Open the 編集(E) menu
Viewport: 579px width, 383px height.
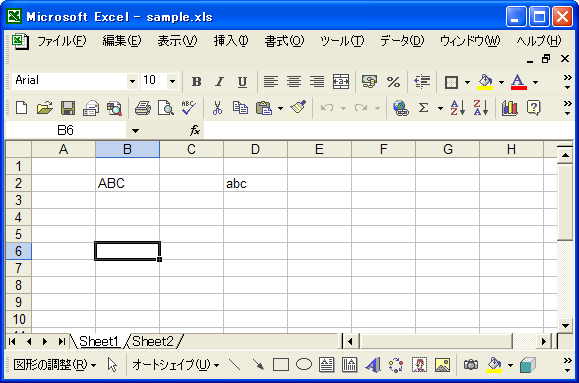pyautogui.click(x=121, y=41)
